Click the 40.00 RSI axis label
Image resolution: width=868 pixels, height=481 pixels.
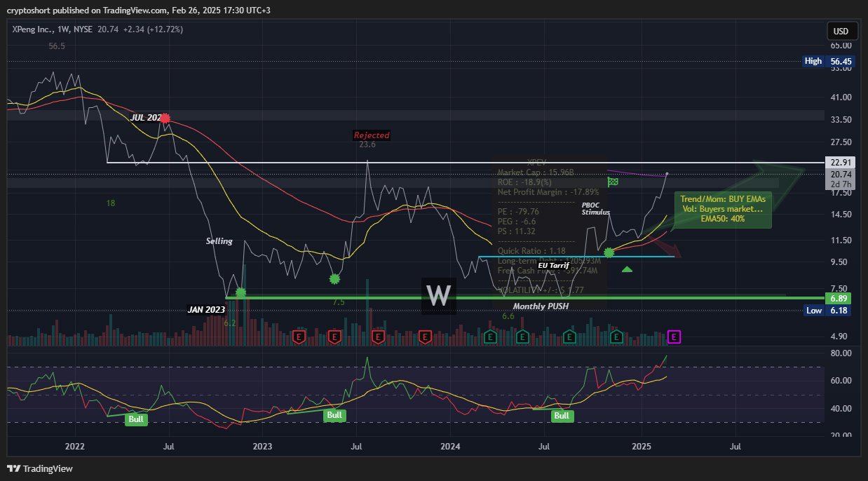(x=841, y=409)
